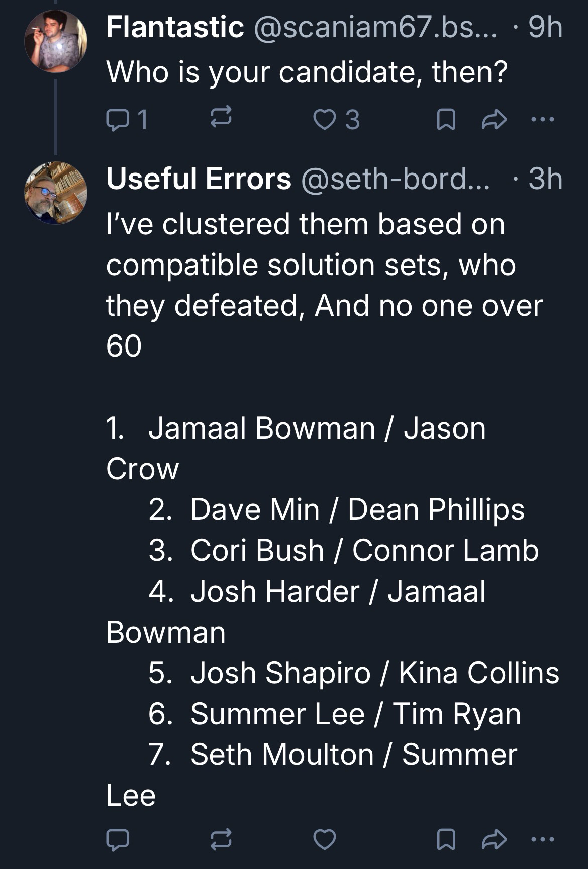Open more options on Flantastic's post
588x869 pixels.
tap(542, 120)
